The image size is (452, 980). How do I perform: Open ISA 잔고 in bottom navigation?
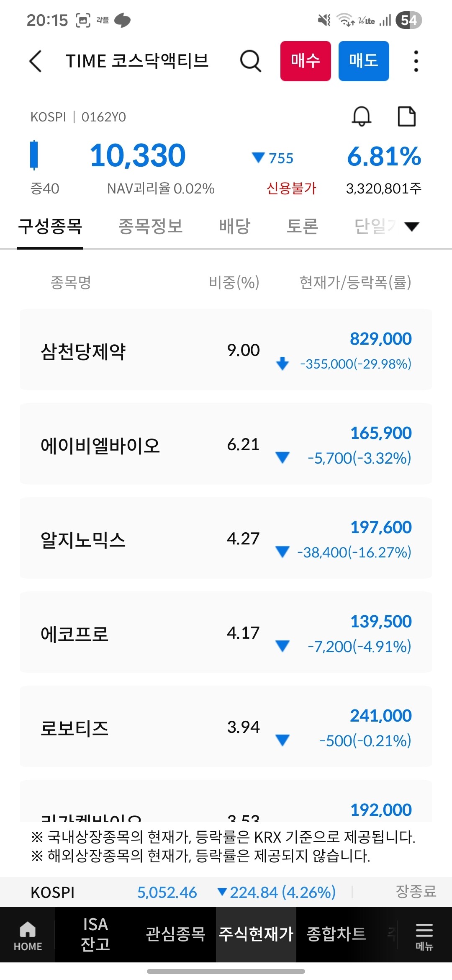coord(95,935)
